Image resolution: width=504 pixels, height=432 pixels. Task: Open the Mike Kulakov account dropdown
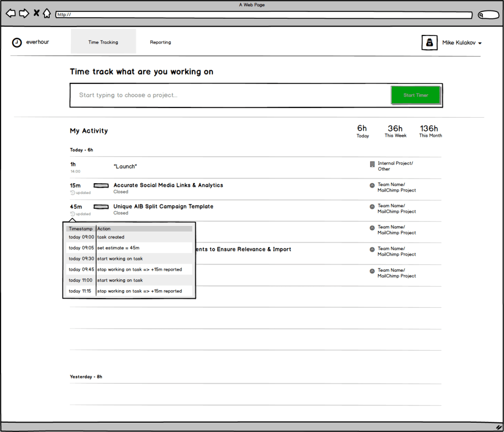(479, 43)
